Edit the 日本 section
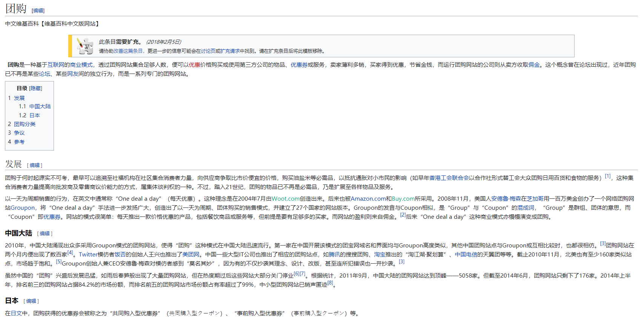 tap(31, 301)
